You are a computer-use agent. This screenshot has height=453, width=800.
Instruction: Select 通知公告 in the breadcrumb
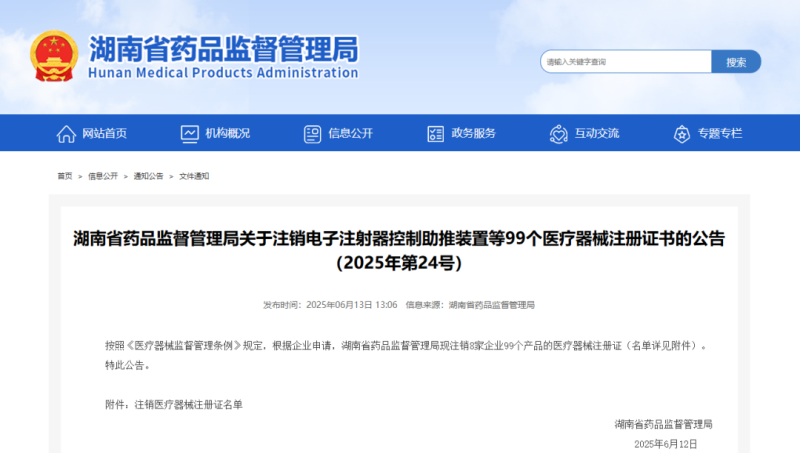[148, 176]
